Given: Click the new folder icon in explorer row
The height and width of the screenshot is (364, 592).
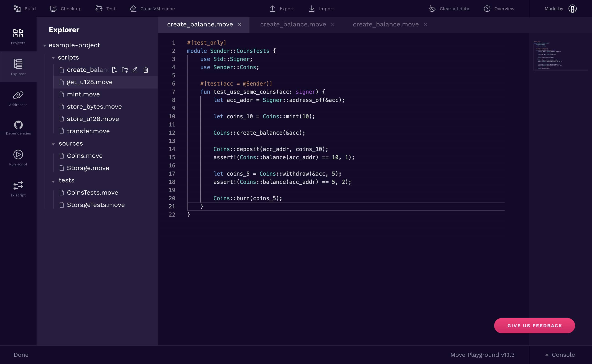Looking at the screenshot, I should pos(125,70).
